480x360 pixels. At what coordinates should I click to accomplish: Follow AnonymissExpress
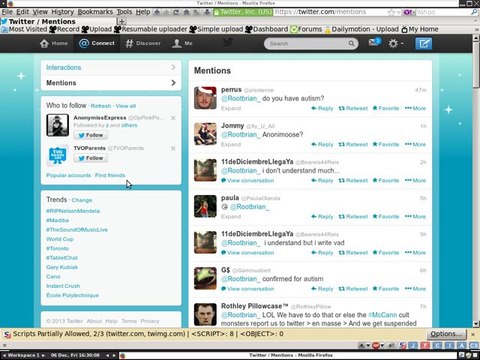(91, 135)
